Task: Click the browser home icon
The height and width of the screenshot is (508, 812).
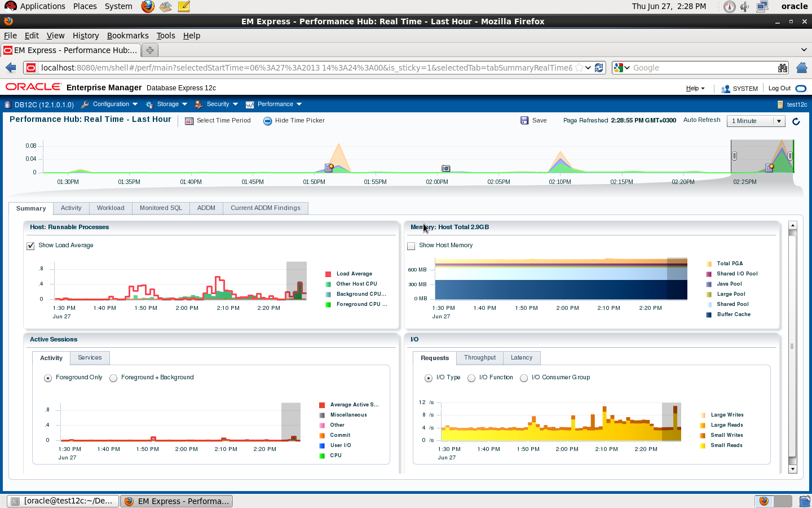Action: pyautogui.click(x=802, y=68)
